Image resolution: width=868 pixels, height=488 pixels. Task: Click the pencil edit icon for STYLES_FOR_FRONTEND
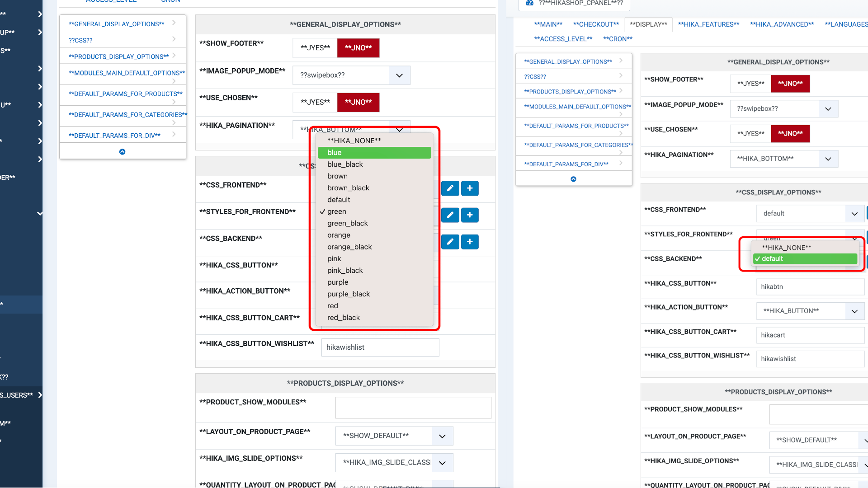450,215
